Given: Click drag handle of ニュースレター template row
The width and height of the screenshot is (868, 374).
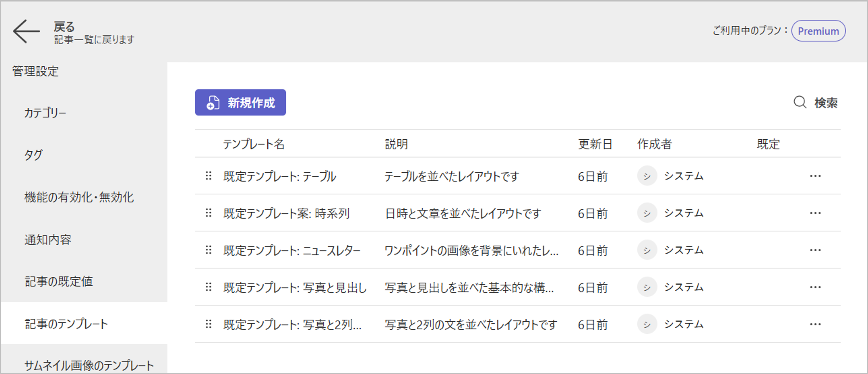Looking at the screenshot, I should click(209, 250).
